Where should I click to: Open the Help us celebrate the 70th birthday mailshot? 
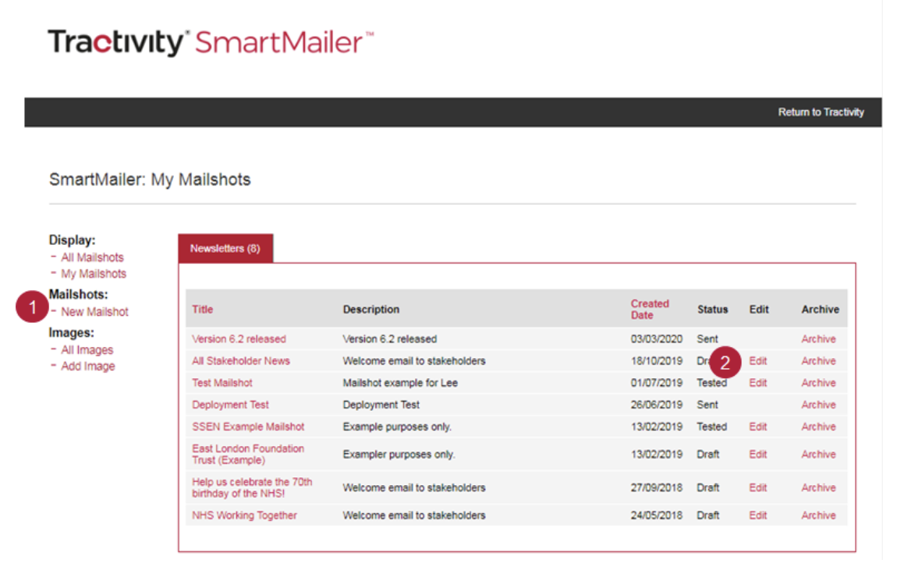(252, 487)
